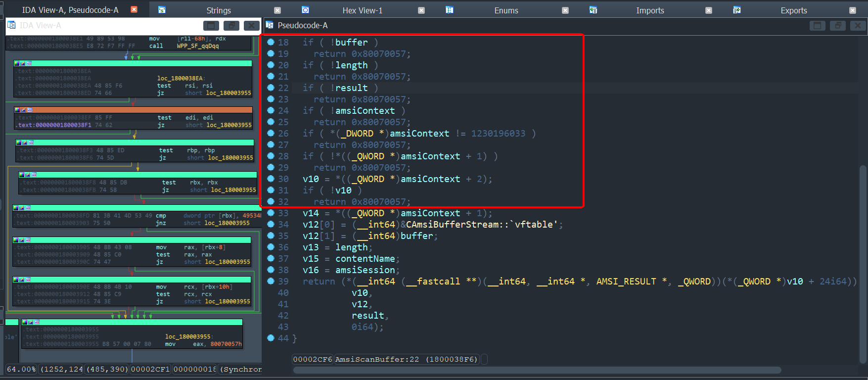Click the Hex View-1 tab icon
Screen dimensions: 868x380
[x=305, y=10]
